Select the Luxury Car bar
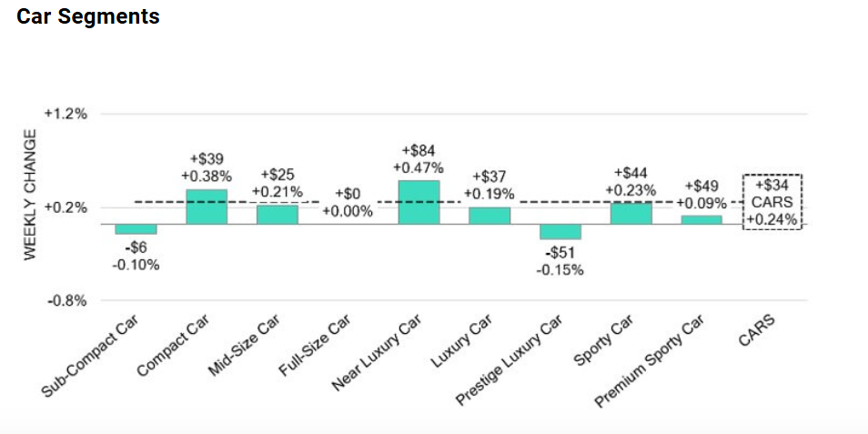Image resolution: width=868 pixels, height=434 pixels. 490,216
